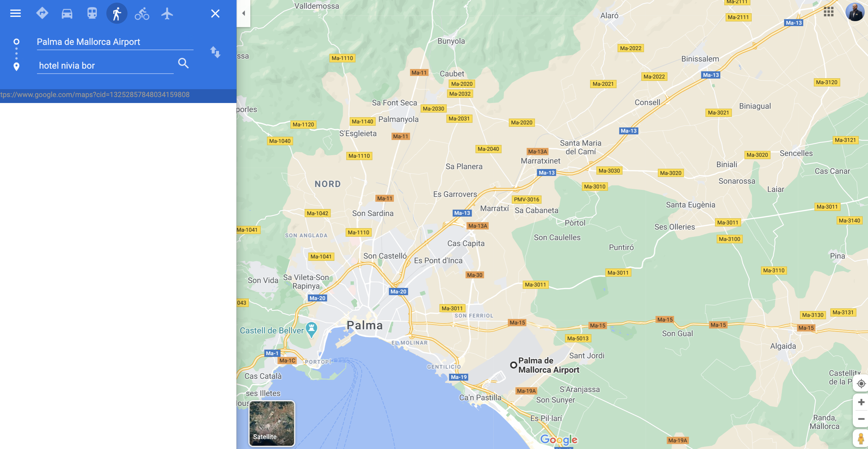Screen dimensions: 868x449
Task: Click the Son Vida label
Action: pos(263,280)
